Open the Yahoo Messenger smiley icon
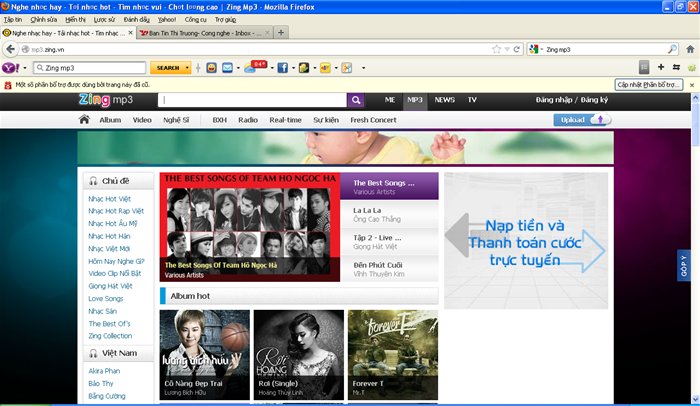Image resolution: width=700 pixels, height=406 pixels. tap(211, 68)
